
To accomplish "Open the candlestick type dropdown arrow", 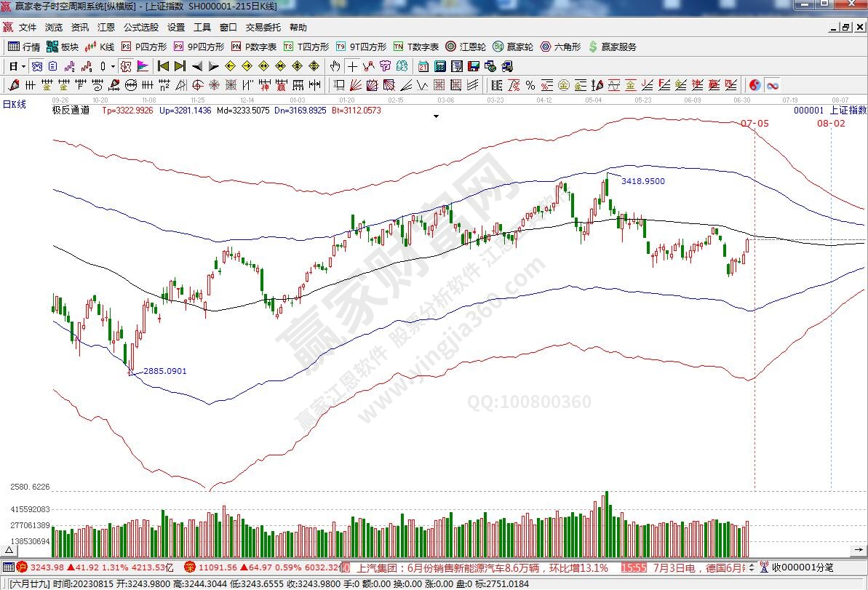I will pos(112,66).
